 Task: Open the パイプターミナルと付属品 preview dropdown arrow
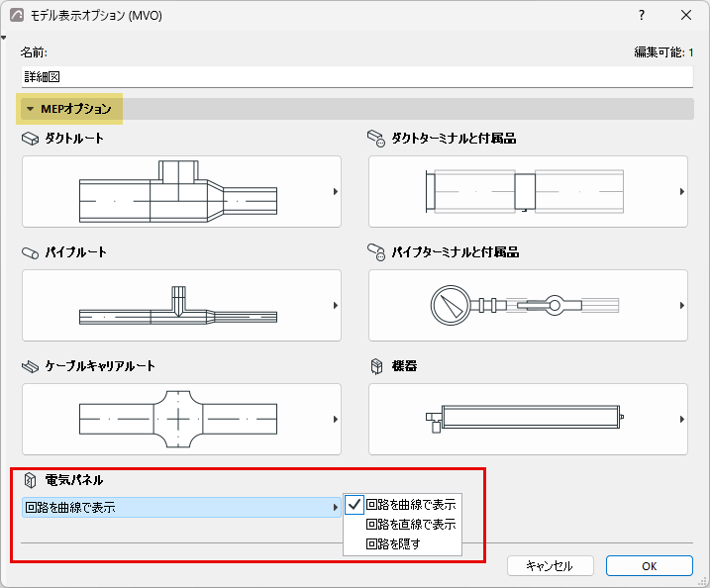[x=682, y=306]
